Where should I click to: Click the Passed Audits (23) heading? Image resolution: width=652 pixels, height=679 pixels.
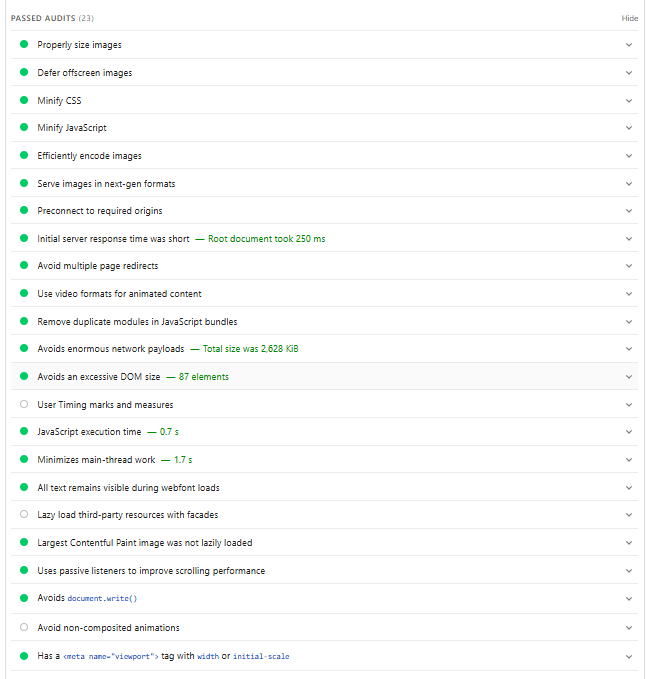[x=53, y=18]
